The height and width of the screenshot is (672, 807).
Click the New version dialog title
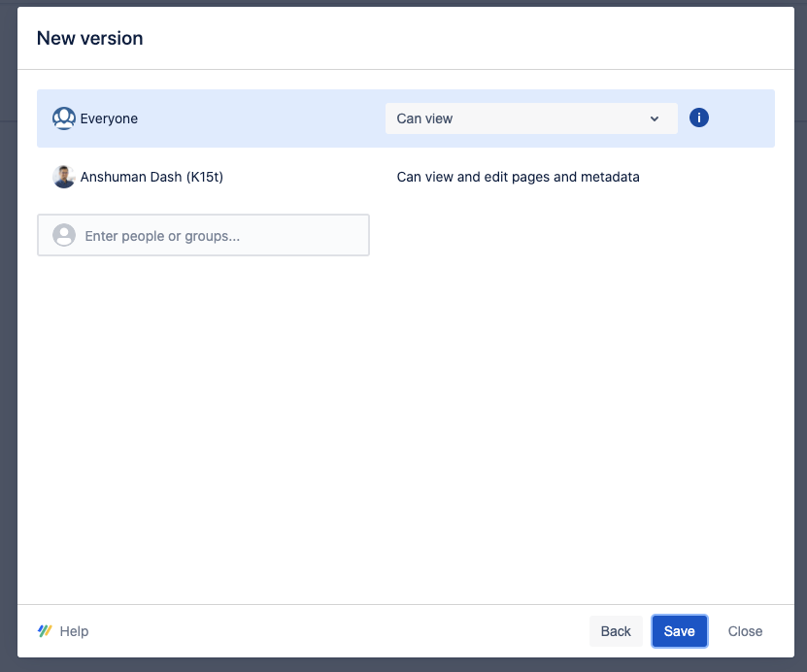click(90, 38)
